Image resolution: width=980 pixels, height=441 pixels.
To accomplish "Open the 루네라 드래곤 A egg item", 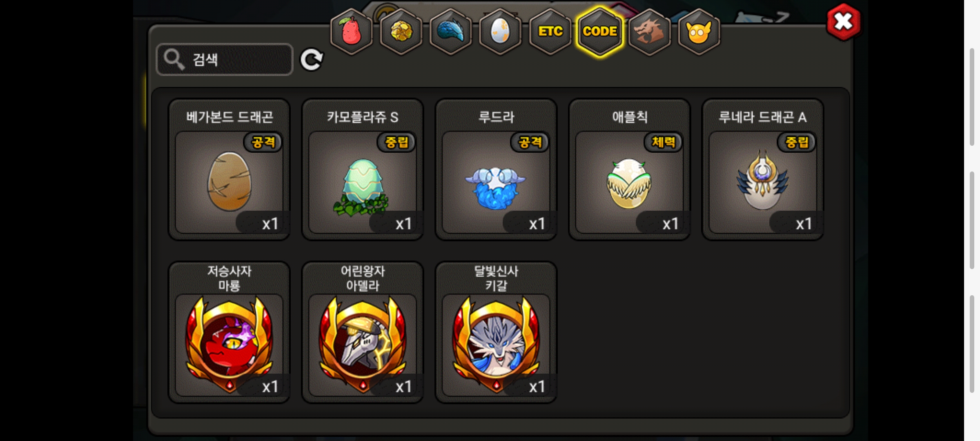I will point(763,169).
